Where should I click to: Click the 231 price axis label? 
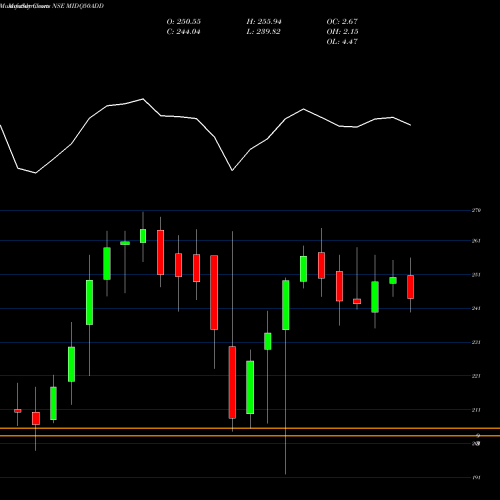tap(476, 342)
